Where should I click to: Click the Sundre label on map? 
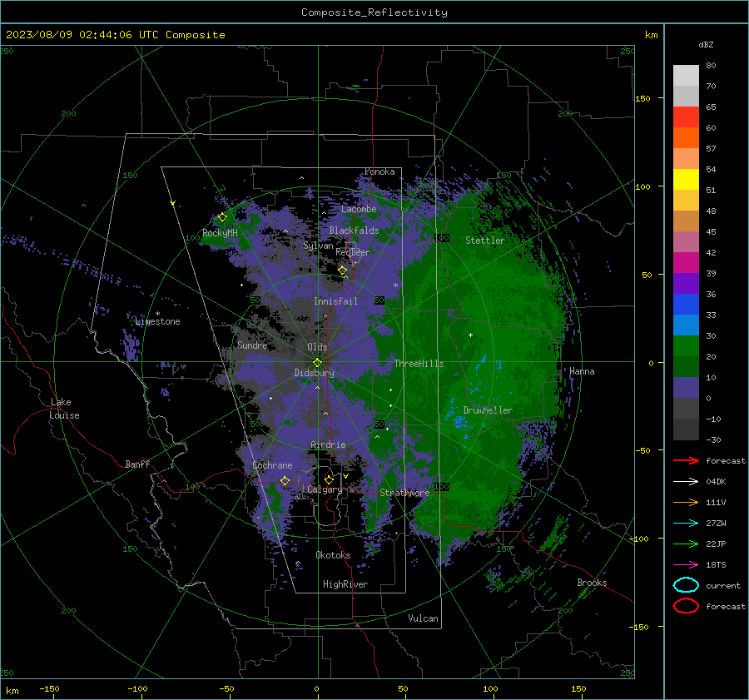point(252,345)
